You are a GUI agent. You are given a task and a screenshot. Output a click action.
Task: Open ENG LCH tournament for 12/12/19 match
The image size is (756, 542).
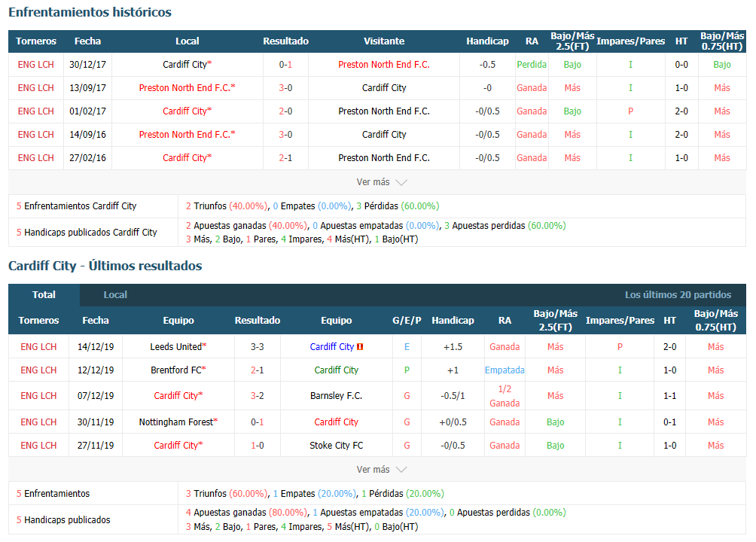coord(38,370)
